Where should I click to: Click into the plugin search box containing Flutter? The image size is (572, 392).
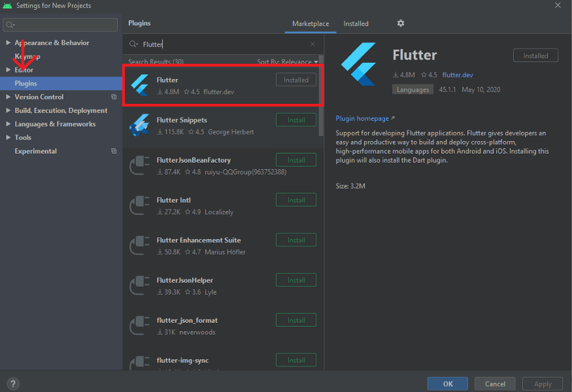coord(222,44)
